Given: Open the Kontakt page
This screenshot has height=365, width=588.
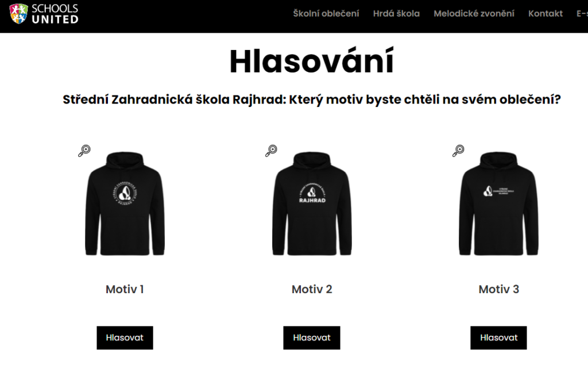Looking at the screenshot, I should [x=546, y=14].
